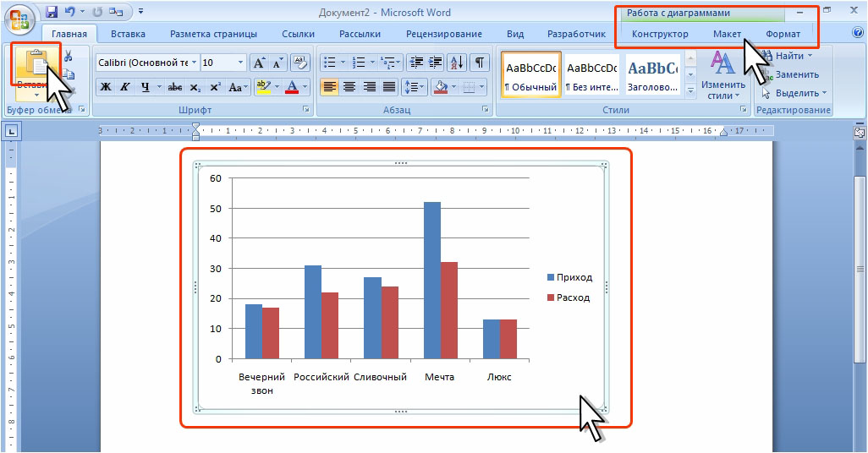Open the Paragraph dialog launcher
Screen dimensions: 868x453
pos(486,110)
